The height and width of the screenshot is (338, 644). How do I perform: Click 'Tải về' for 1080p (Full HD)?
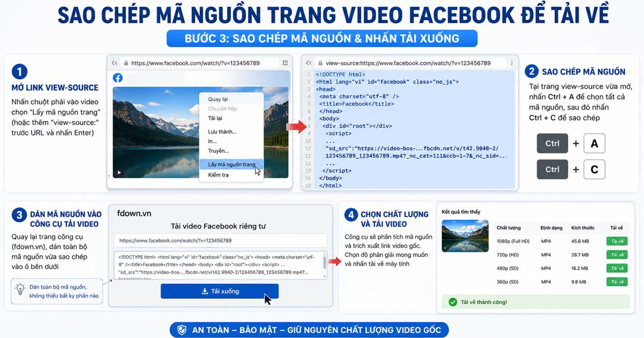617,241
